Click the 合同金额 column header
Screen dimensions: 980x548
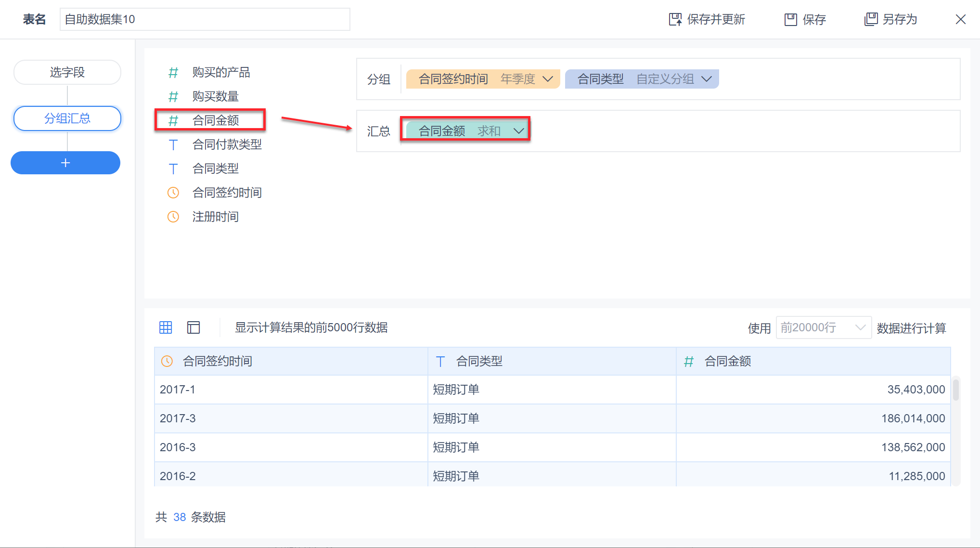click(727, 361)
